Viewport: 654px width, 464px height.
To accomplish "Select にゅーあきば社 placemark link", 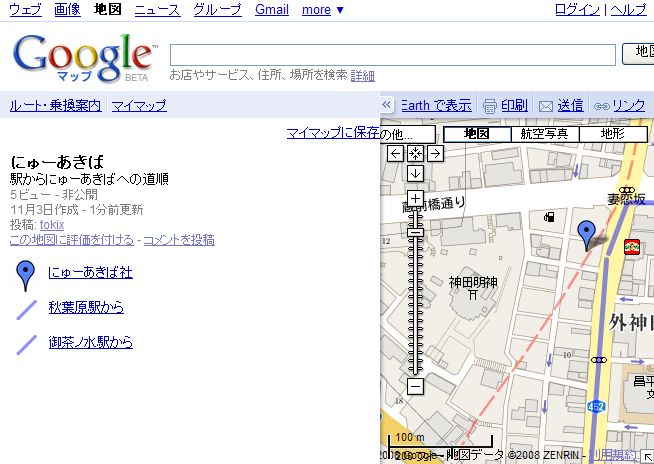I will [91, 272].
